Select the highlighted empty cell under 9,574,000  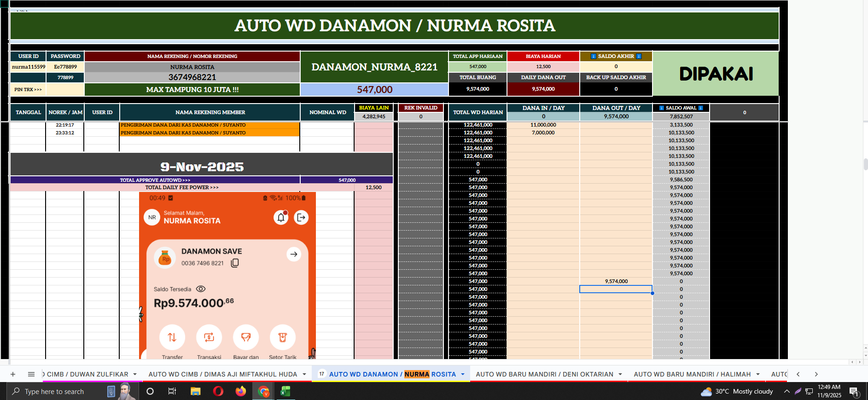[x=616, y=289]
